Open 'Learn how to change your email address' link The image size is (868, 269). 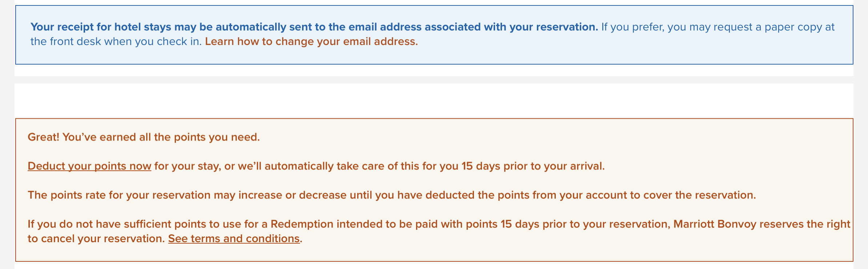pyautogui.click(x=312, y=41)
